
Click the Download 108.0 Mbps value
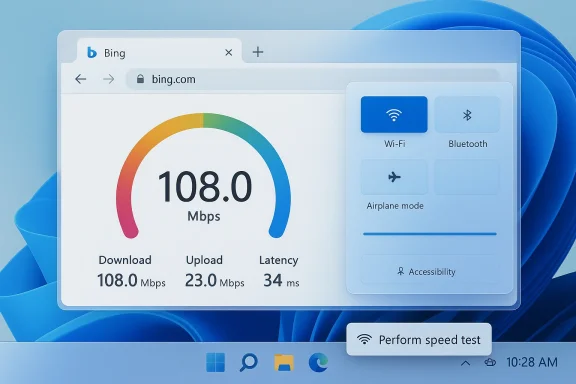(x=131, y=281)
